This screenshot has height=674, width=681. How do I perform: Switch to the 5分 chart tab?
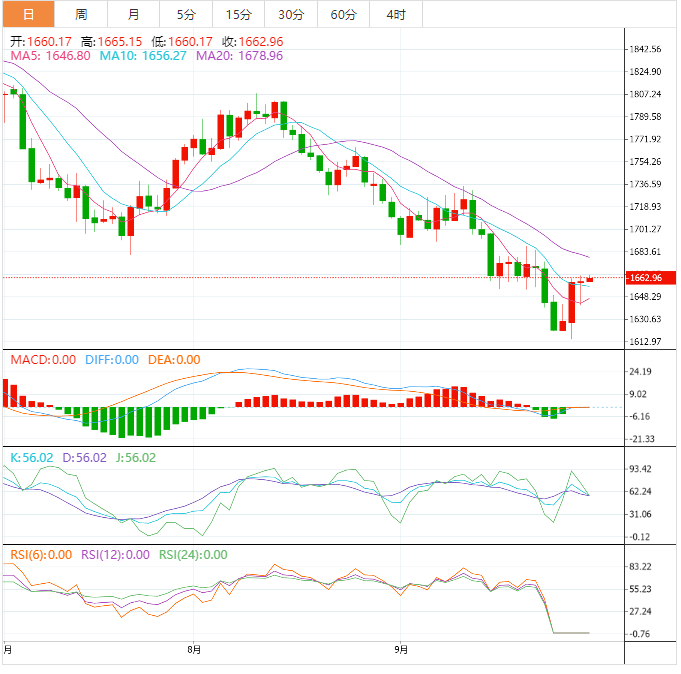click(186, 14)
